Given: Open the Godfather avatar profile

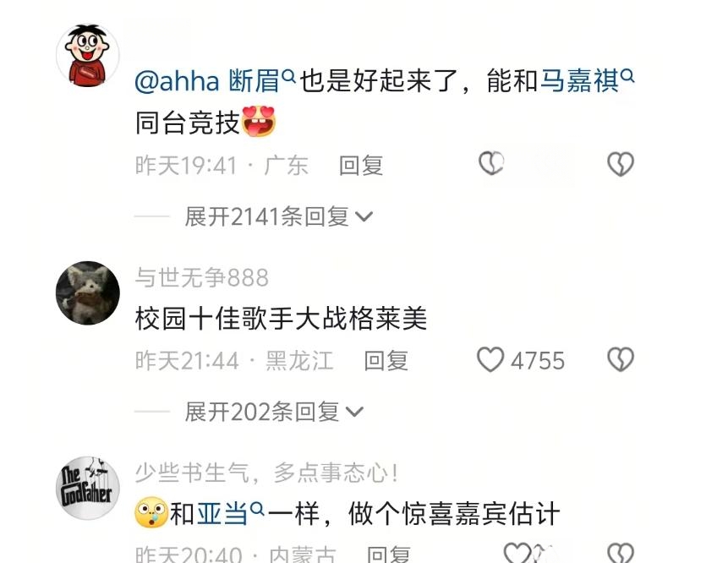Looking at the screenshot, I should 88,488.
